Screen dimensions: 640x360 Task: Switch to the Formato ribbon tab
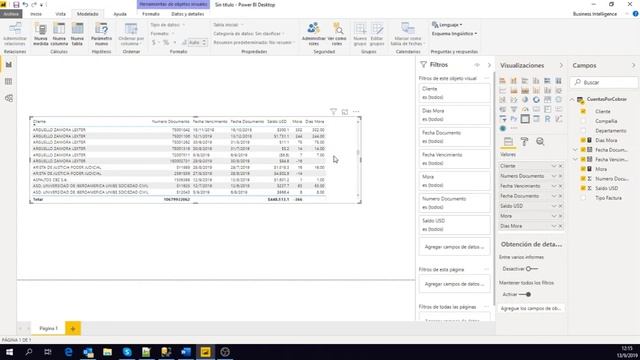click(x=151, y=14)
